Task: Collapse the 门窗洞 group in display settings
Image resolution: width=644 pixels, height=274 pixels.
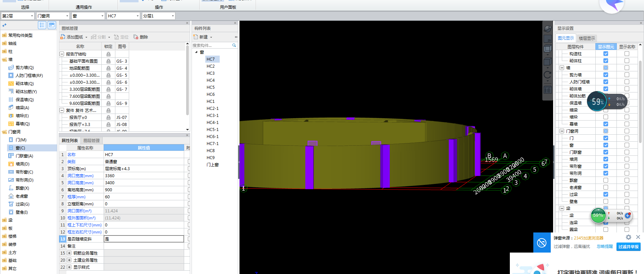Action: (562, 131)
